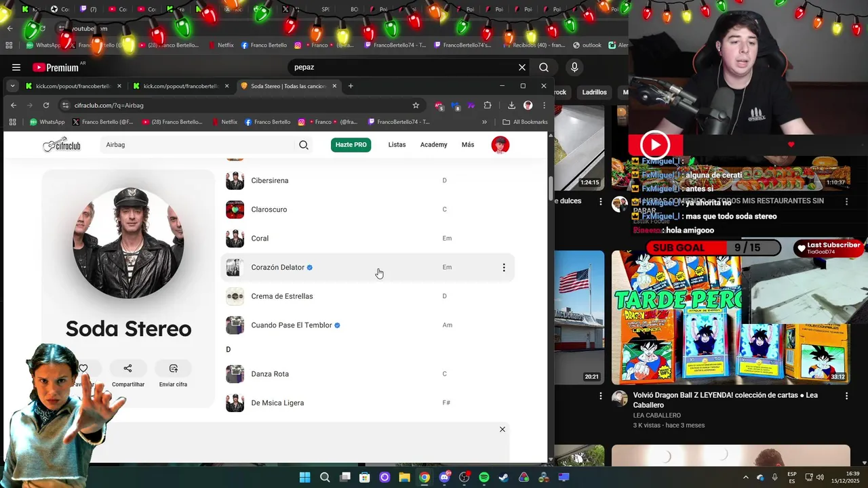Screen dimensions: 868x488
Task: Open the song Coral
Action: tap(260, 239)
